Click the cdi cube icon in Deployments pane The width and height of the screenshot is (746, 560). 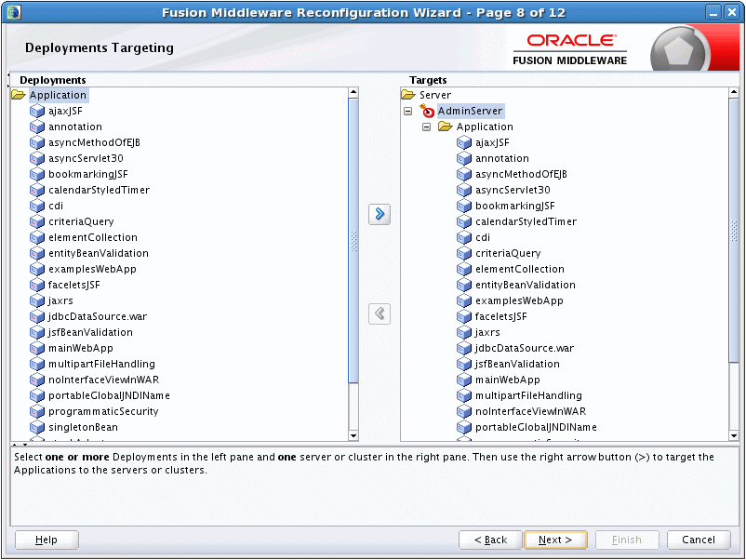37,206
